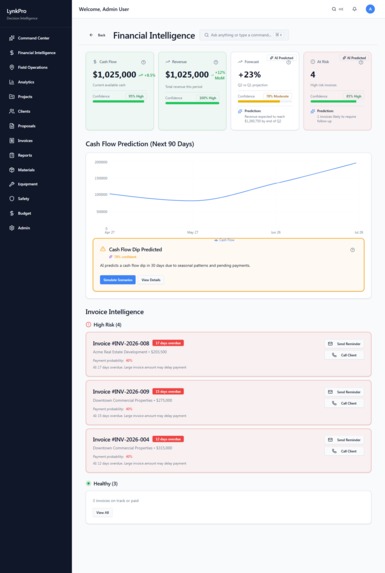Click the LynkPro logo text
385x573 pixels.
click(x=16, y=11)
